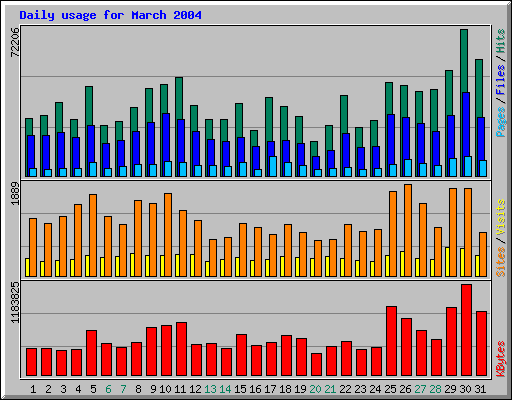This screenshot has width=512, height=400.
Task: Click day 10 on the x-axis
Action: [x=165, y=389]
